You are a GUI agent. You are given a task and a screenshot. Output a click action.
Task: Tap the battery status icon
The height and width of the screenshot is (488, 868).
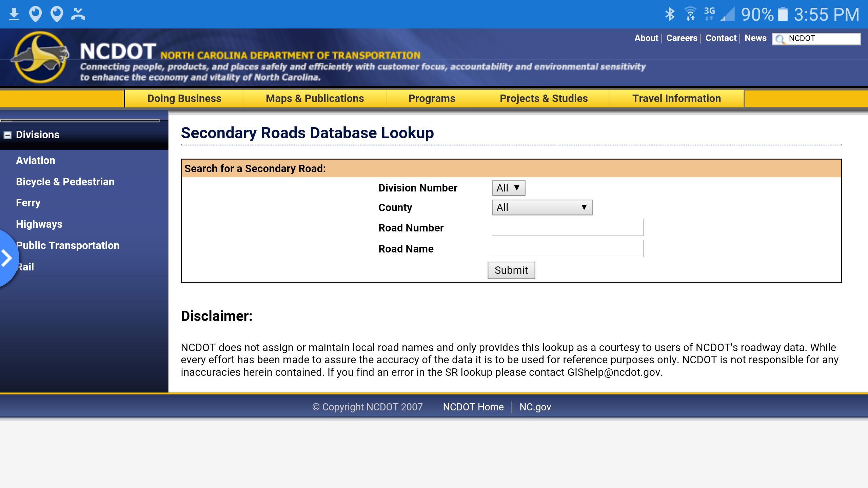click(783, 14)
